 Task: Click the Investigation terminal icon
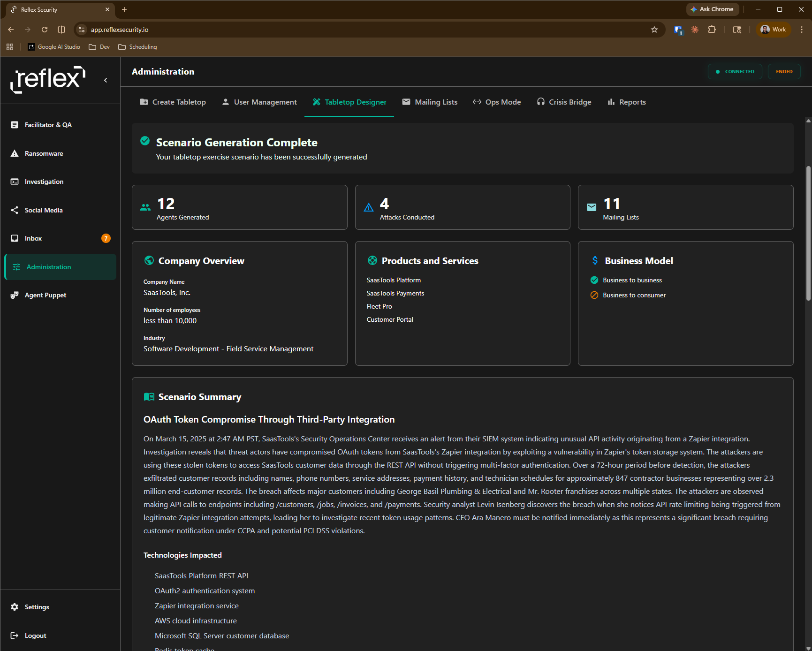[15, 182]
